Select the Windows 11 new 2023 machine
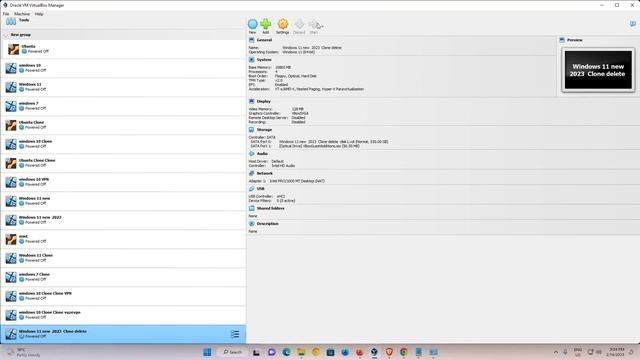 point(123,220)
